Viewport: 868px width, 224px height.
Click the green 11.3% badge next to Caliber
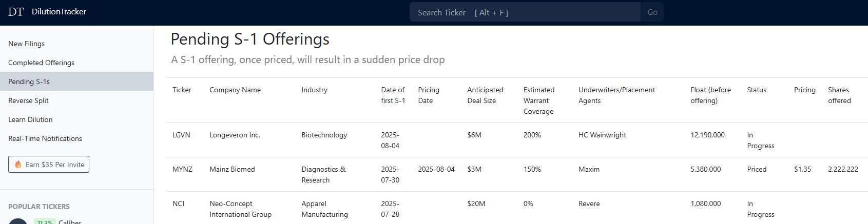pos(45,222)
